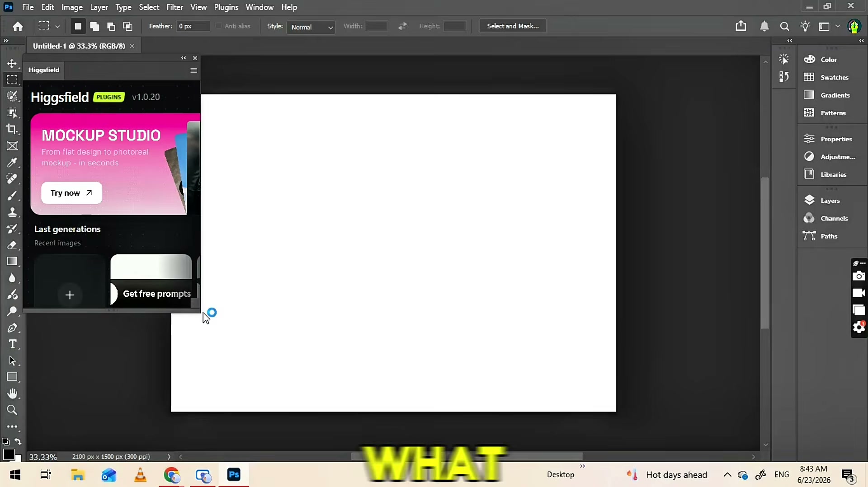Add a new generation with plus card
Viewport: 868px width, 487px height.
(70, 281)
